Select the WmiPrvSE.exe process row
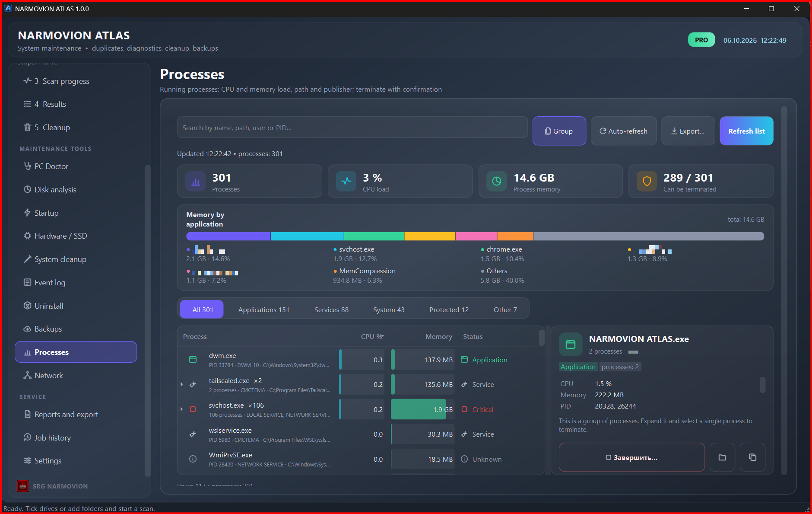 click(x=358, y=459)
